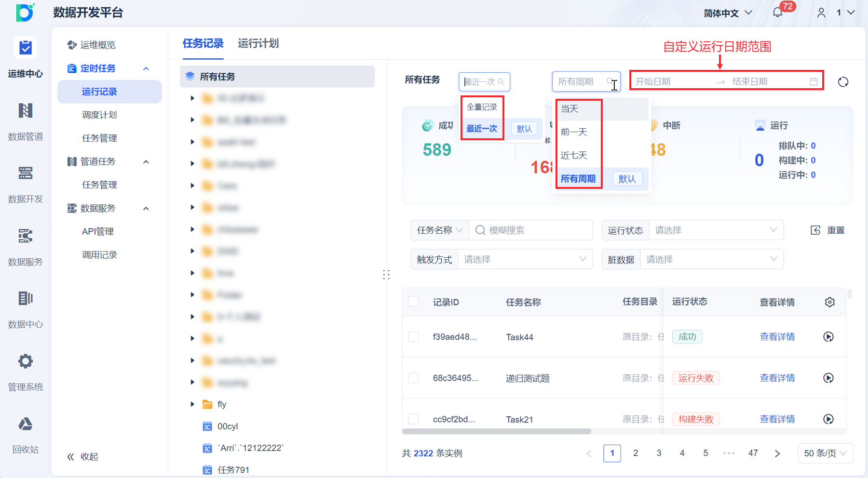Screen dimensions: 868x478
Task: Open the 任务名称 search type dropdown
Action: [x=440, y=230]
